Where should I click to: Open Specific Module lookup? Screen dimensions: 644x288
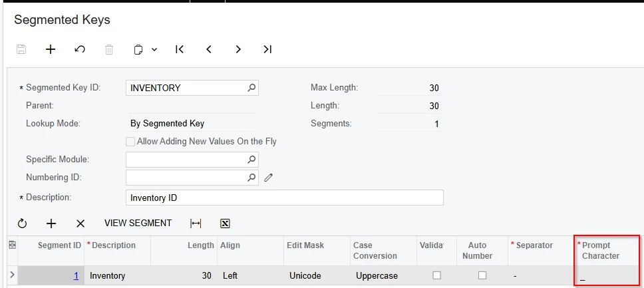coord(251,160)
